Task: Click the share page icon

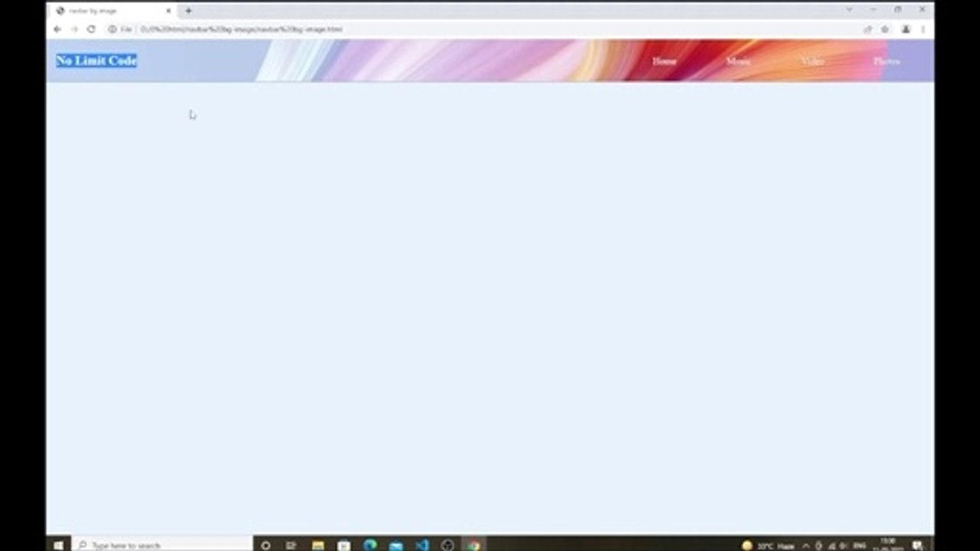Action: tap(867, 29)
